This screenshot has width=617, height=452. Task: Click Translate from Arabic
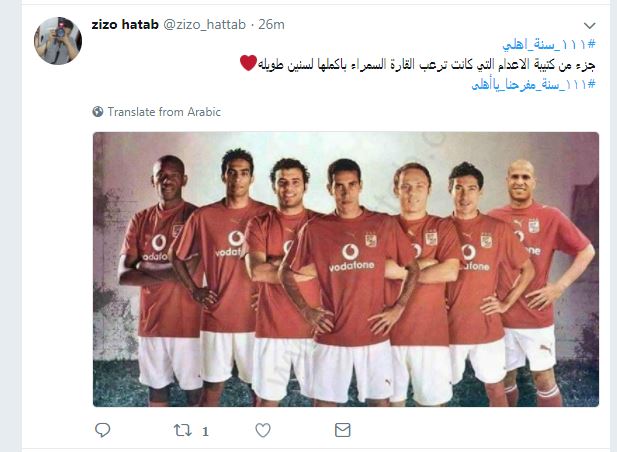pos(164,112)
